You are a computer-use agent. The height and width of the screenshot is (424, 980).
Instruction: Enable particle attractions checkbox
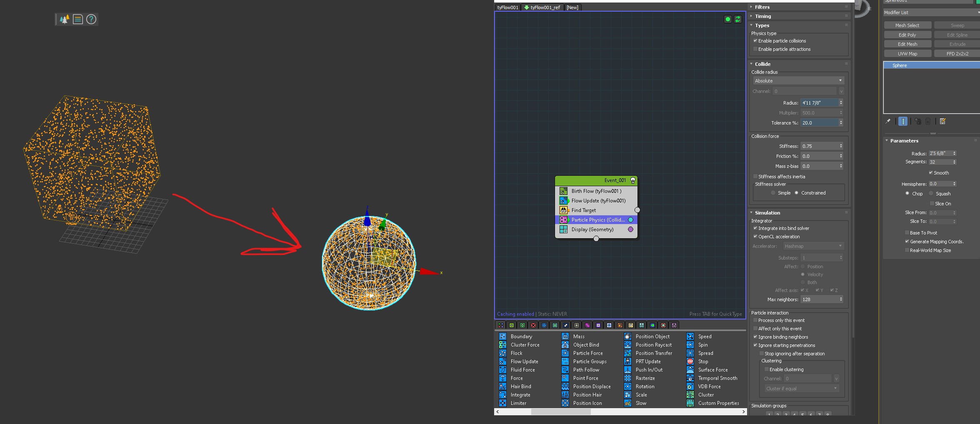click(x=755, y=49)
